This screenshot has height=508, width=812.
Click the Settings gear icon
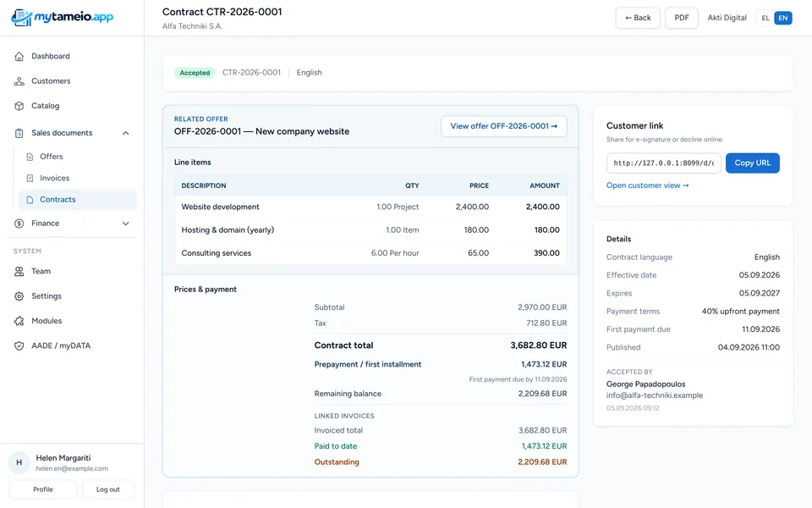pyautogui.click(x=19, y=296)
